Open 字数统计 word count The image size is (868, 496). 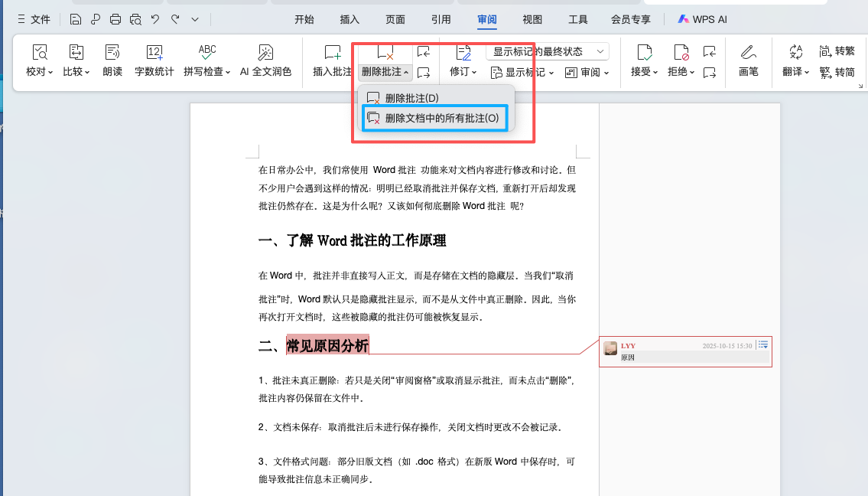(x=154, y=60)
